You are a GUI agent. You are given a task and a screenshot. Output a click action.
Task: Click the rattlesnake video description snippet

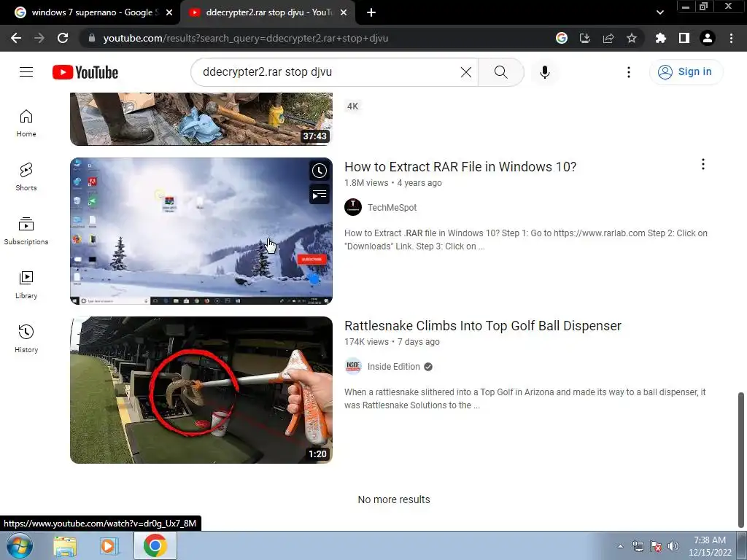point(525,399)
